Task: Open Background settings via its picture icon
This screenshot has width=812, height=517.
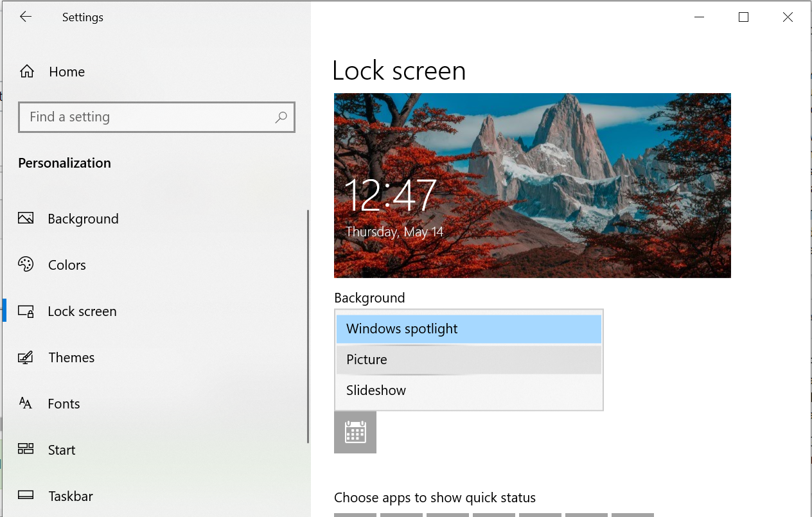Action: point(26,218)
